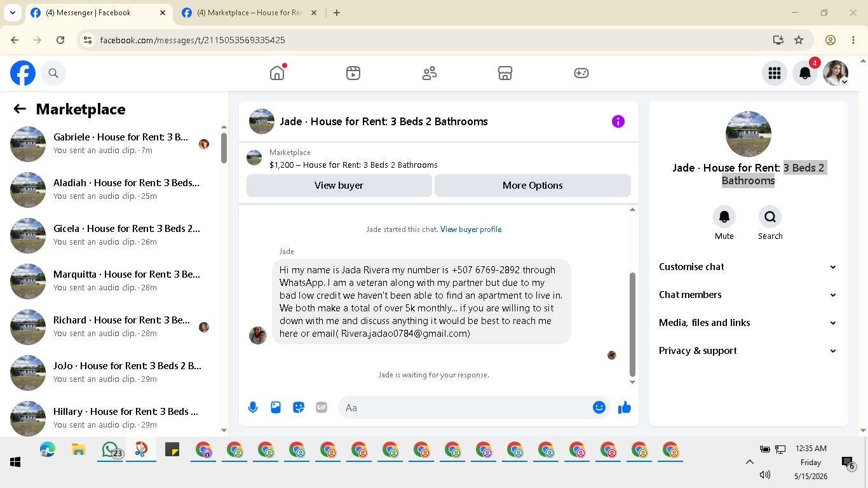Open File Explorer from the taskbar
The image size is (868, 488).
pyautogui.click(x=78, y=450)
